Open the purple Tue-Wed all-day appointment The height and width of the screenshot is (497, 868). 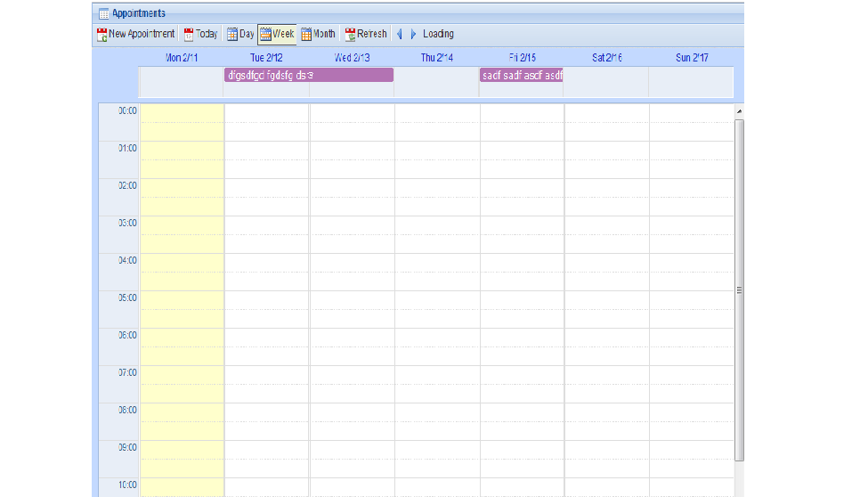(x=308, y=75)
